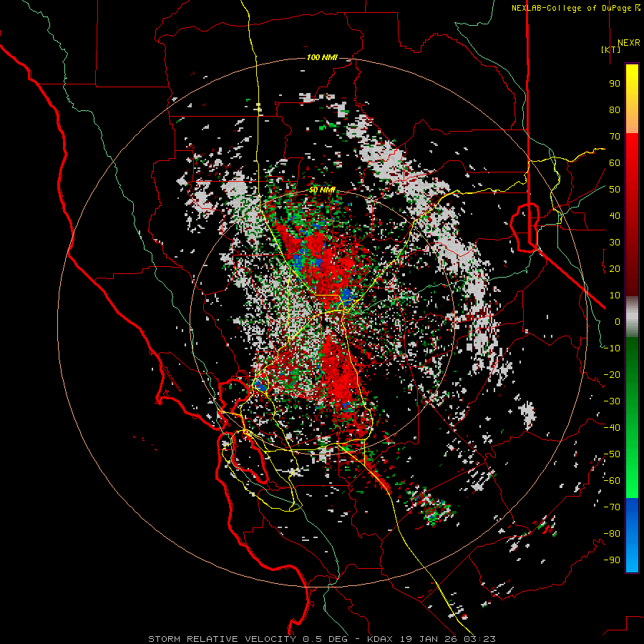Click the positive 10 value on velocity scale
644x644 pixels.
tap(615, 296)
